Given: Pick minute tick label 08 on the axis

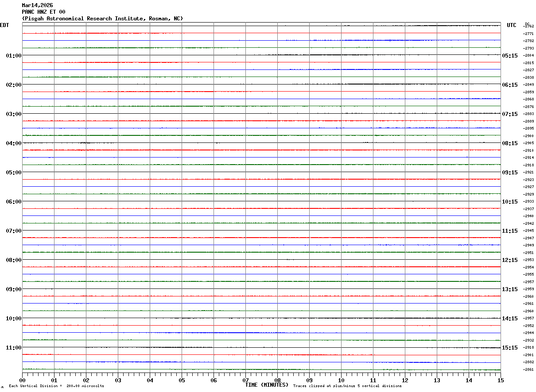Looking at the screenshot, I should point(277,380).
